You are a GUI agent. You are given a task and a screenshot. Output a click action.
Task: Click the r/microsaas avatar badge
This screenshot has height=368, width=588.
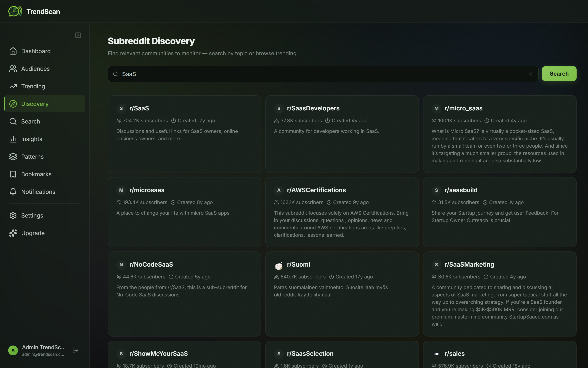click(121, 190)
